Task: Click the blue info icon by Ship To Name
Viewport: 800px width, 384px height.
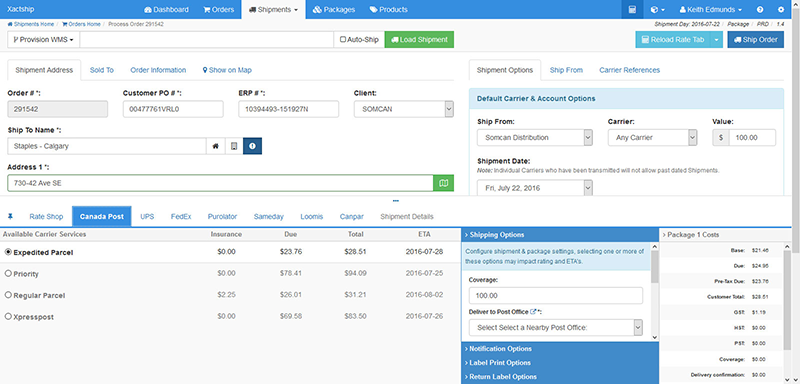Action: (253, 146)
